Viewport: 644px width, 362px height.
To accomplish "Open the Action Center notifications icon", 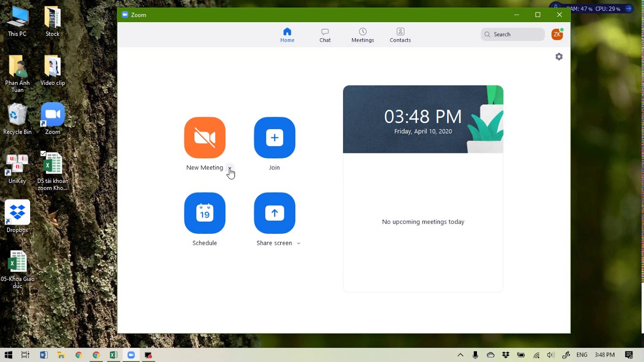I will click(629, 355).
